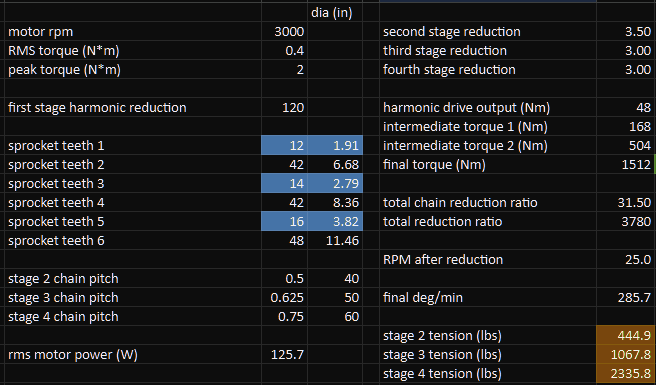Click RPM after reduction value 25.0
656x385 pixels.
point(626,259)
